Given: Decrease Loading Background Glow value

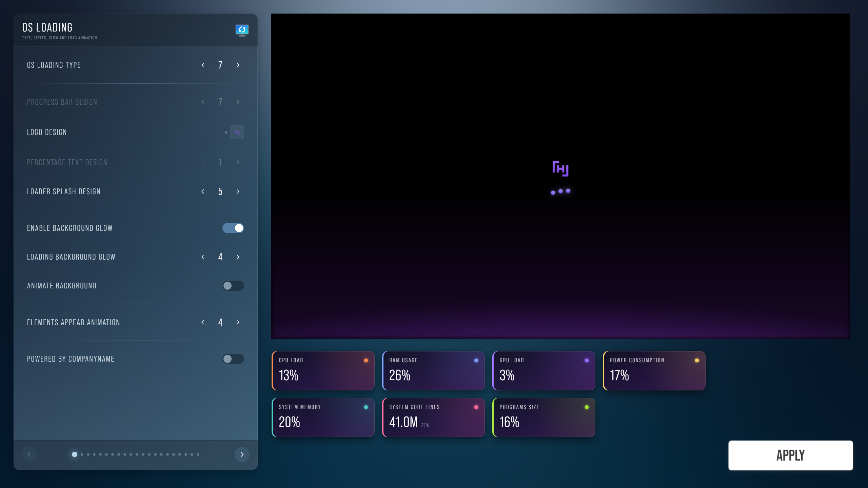Looking at the screenshot, I should [203, 257].
